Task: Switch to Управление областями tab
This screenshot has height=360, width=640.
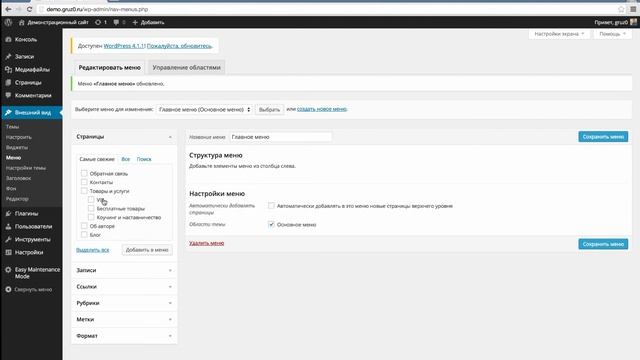Action: pos(187,67)
